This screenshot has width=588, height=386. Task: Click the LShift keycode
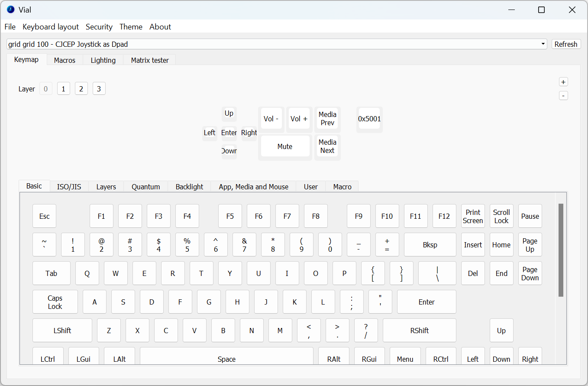pos(62,331)
